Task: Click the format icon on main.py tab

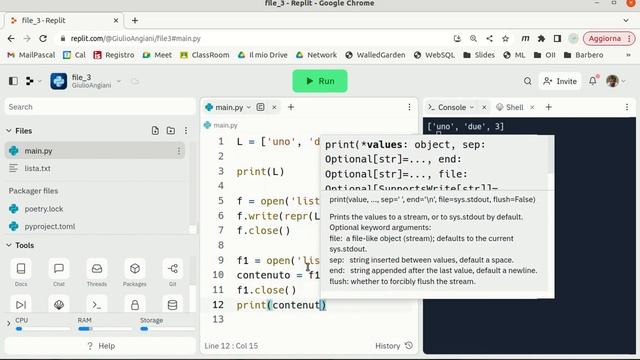Action: [260, 107]
